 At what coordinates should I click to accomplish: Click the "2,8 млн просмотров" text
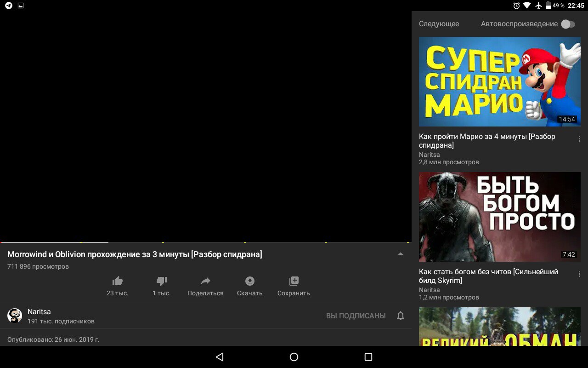pos(449,162)
